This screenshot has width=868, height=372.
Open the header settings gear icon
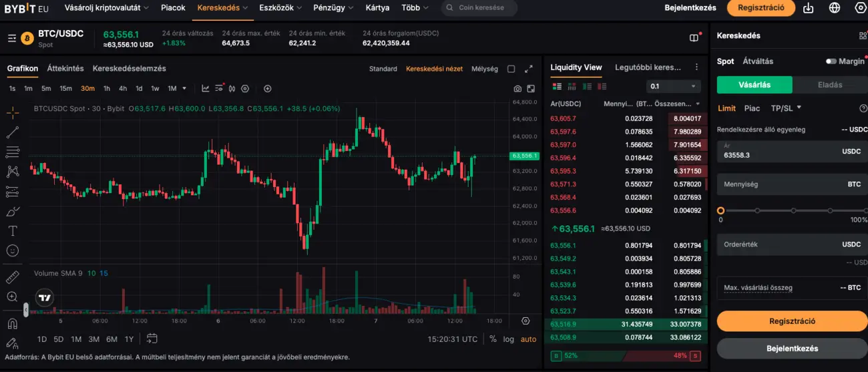(860, 8)
